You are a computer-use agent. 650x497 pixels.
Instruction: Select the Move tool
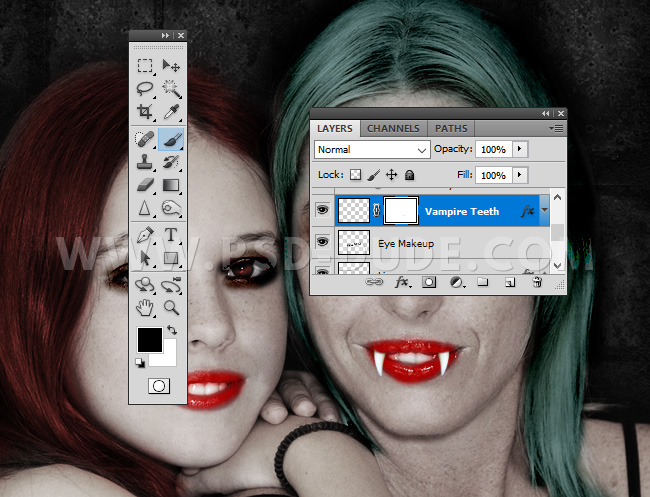point(171,65)
